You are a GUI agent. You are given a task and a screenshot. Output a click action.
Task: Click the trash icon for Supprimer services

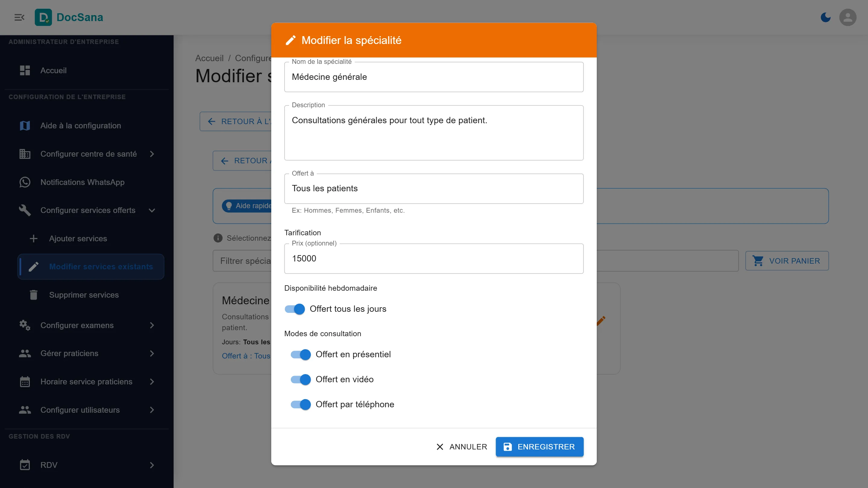33,295
